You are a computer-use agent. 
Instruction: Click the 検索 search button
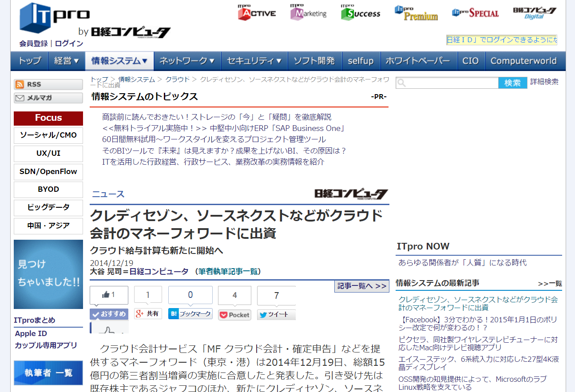(513, 83)
